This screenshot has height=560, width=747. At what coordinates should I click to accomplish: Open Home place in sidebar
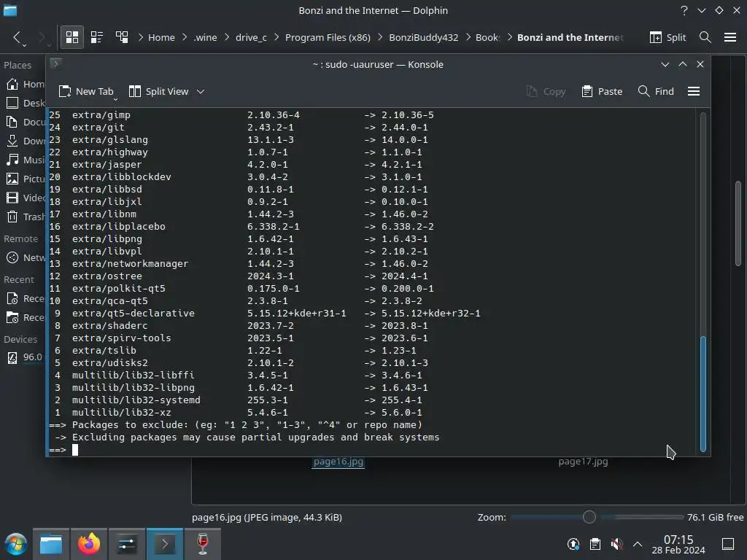(26, 85)
